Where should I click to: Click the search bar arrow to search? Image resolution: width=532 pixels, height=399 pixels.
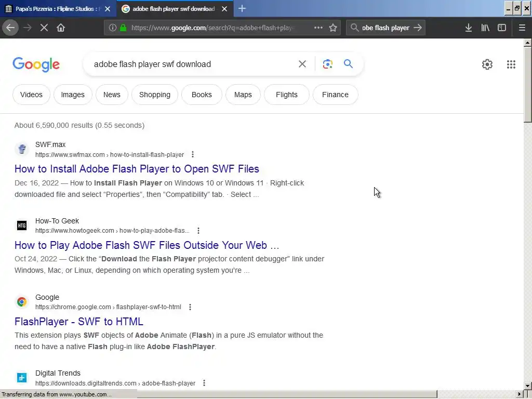click(418, 28)
